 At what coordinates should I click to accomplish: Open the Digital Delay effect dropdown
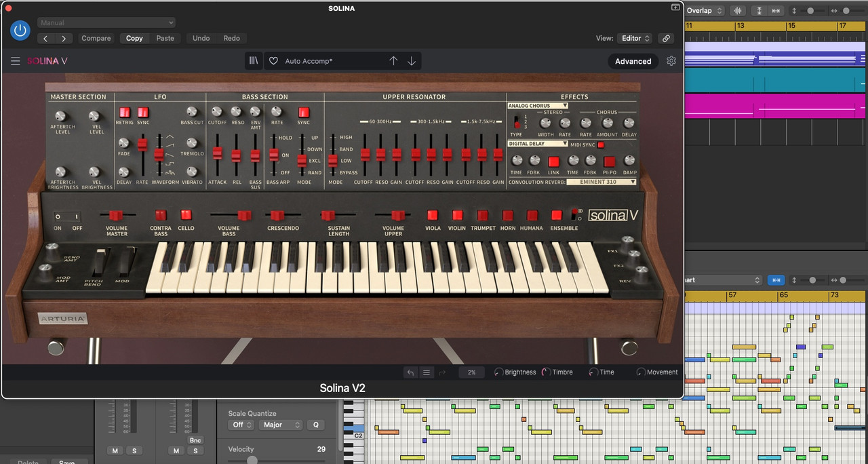pyautogui.click(x=538, y=144)
